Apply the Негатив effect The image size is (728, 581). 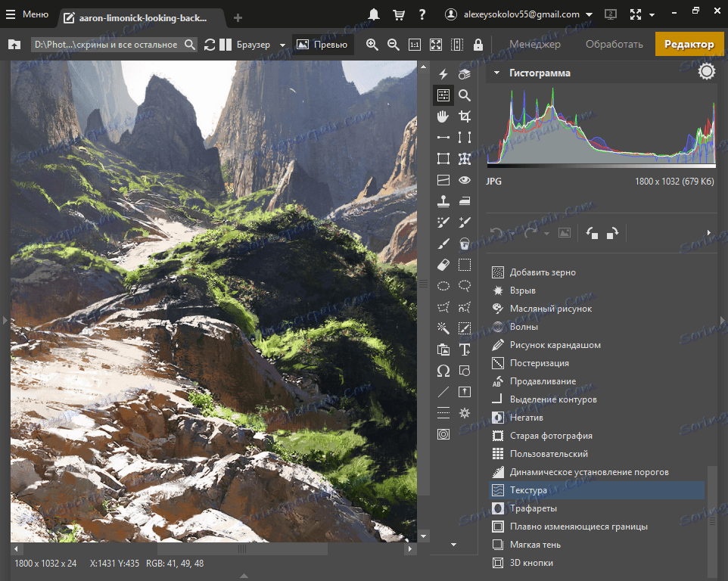[x=526, y=418]
